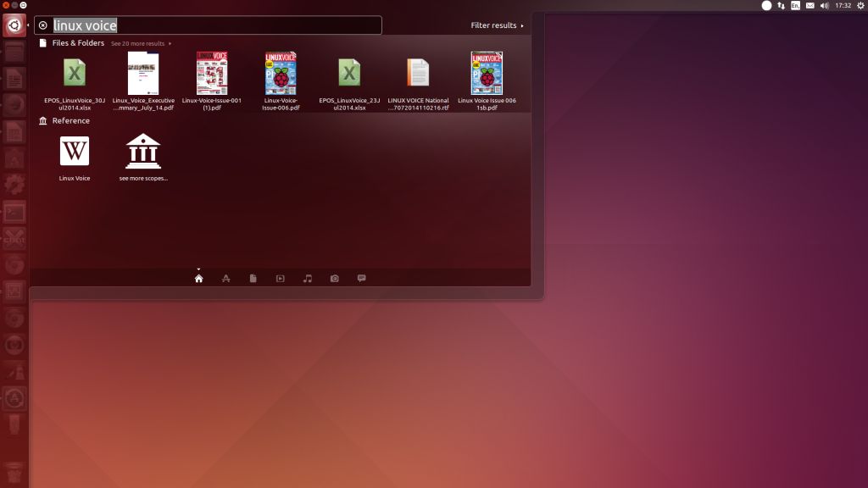The height and width of the screenshot is (488, 868).
Task: Open System Settings gear in launcher
Action: 14,186
